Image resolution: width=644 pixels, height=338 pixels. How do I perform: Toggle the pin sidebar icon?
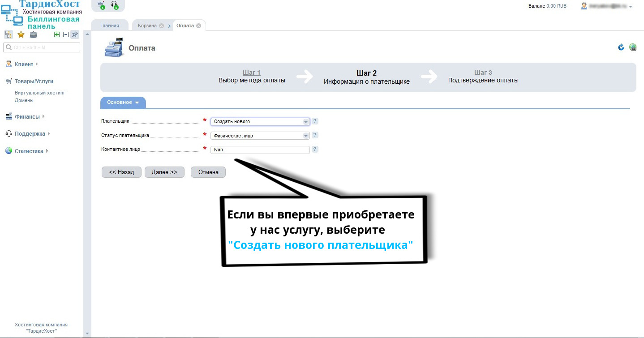75,34
